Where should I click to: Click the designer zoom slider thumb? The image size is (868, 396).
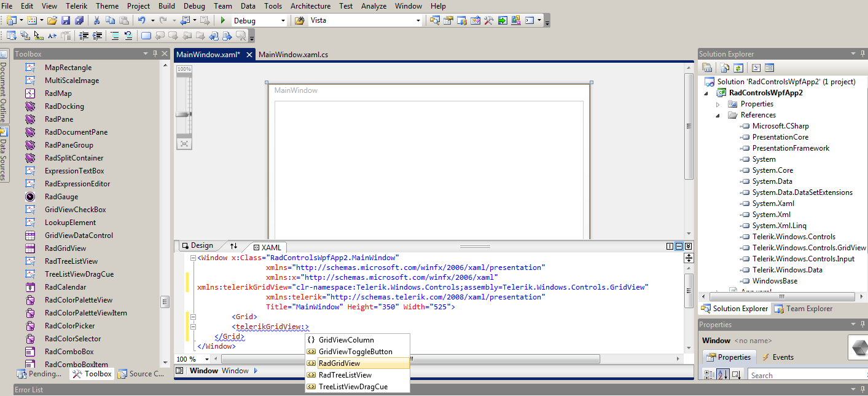(x=184, y=114)
